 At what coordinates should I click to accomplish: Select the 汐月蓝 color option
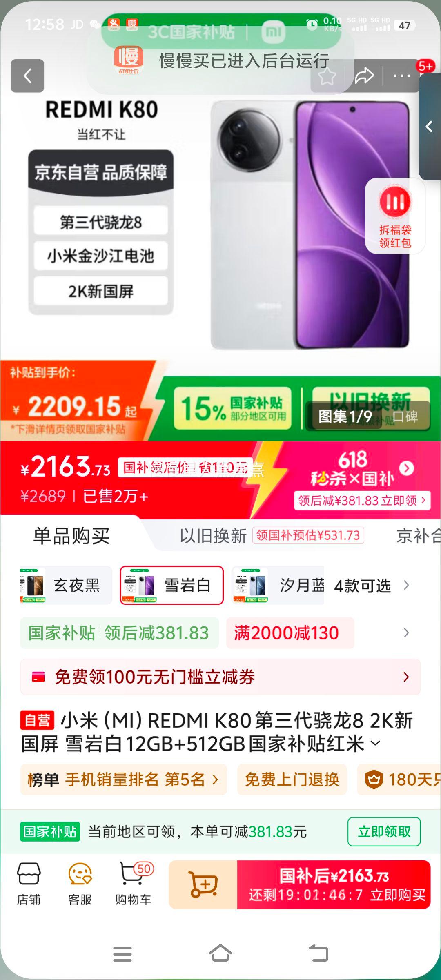278,586
